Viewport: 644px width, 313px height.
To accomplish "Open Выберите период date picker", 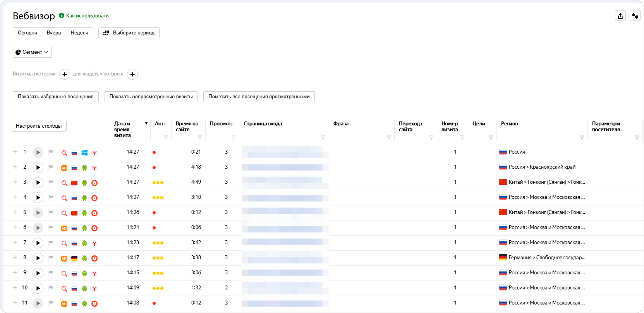I will click(x=129, y=33).
